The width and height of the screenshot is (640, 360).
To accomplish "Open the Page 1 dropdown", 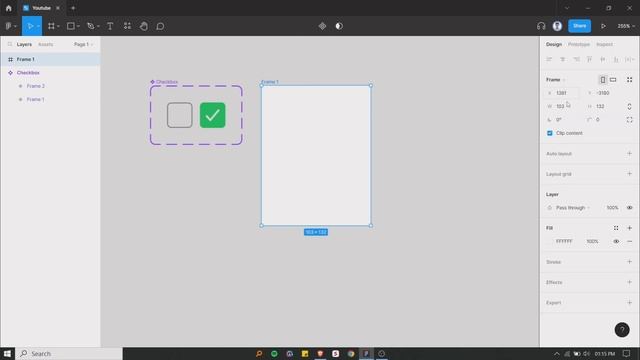I will [83, 44].
